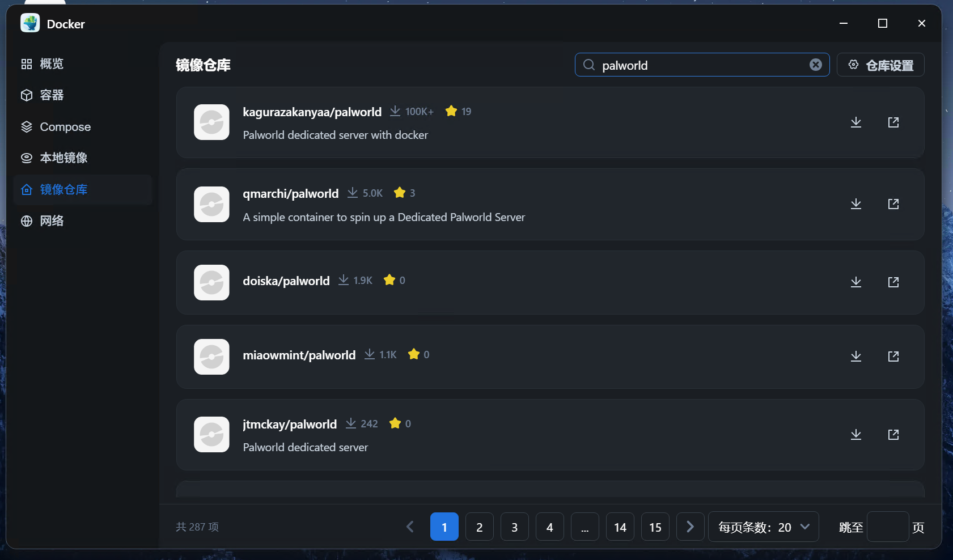953x560 pixels.
Task: Select current page 1 button
Action: (x=444, y=527)
